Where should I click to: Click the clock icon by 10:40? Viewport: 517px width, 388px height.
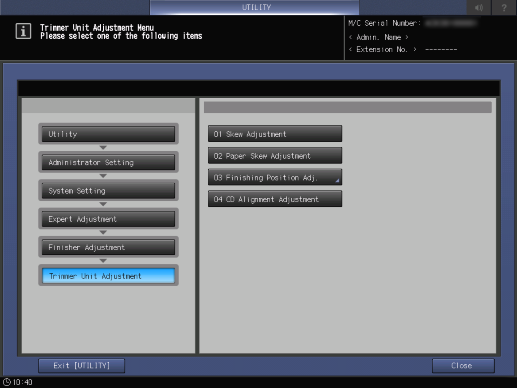click(x=7, y=382)
